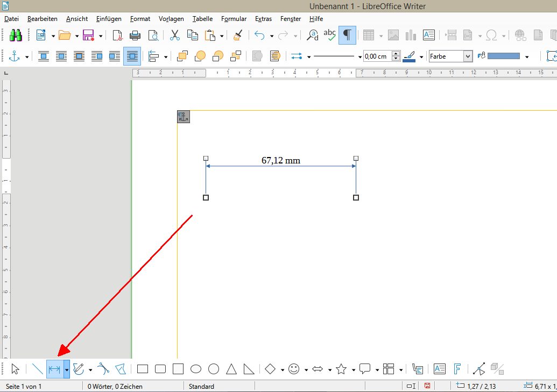Expand the dimension line tool dropdown arrow

66,369
